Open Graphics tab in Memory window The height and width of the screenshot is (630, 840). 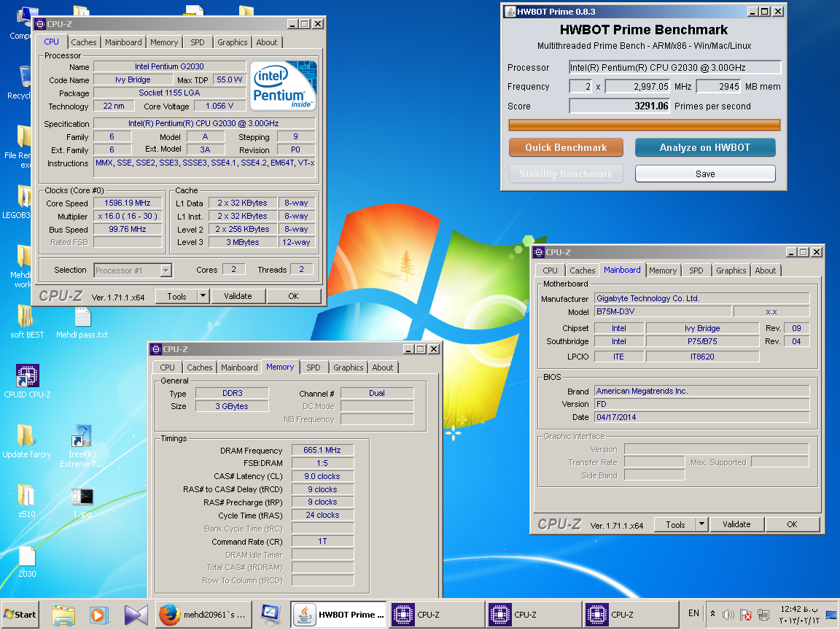tap(349, 367)
